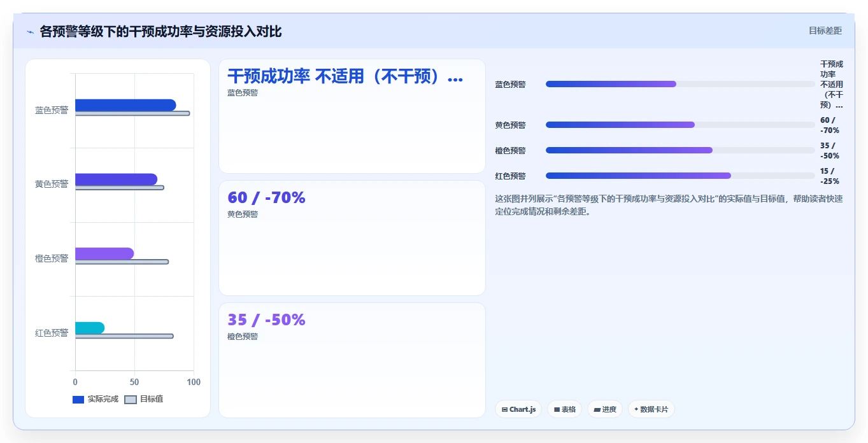Screen dimensions: 868x443
Task: Click the 60 / -70% progress value text
Action: pos(830,125)
